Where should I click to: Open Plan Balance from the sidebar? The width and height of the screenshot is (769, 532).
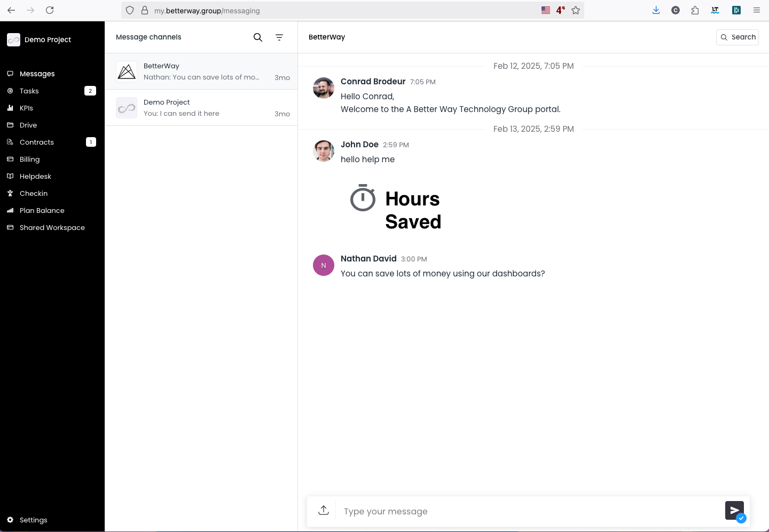[x=11, y=210]
